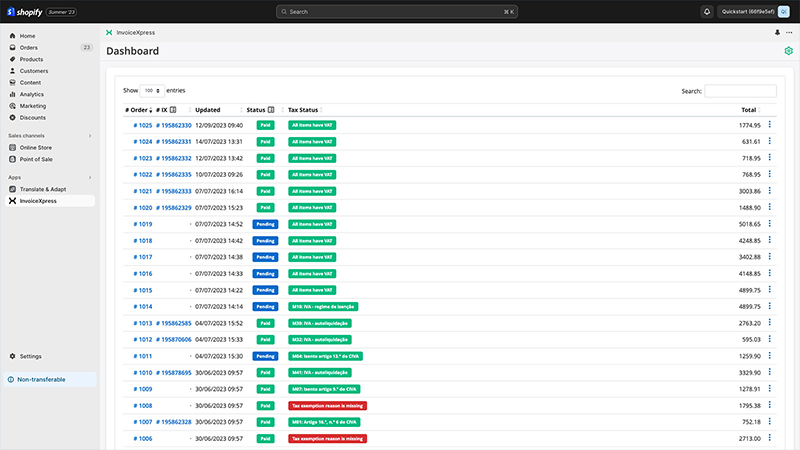Sort by Tax Status column
800x450 pixels.
(303, 110)
